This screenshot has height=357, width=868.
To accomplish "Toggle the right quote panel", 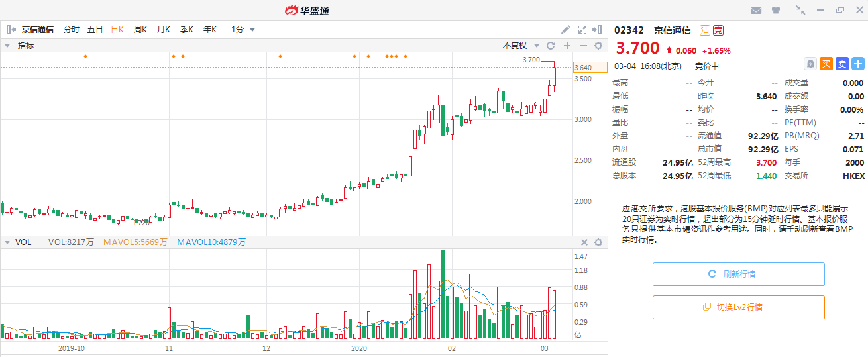I will [x=598, y=30].
